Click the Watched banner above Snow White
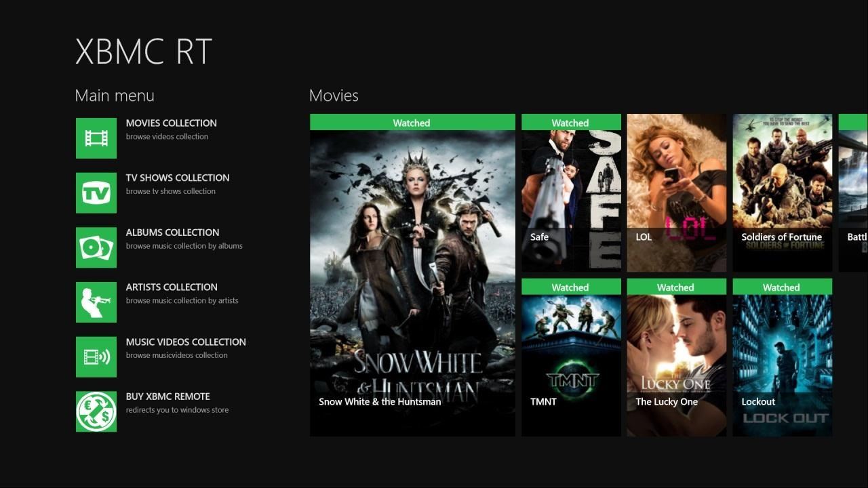Screen dimensions: 868x488 [412, 123]
